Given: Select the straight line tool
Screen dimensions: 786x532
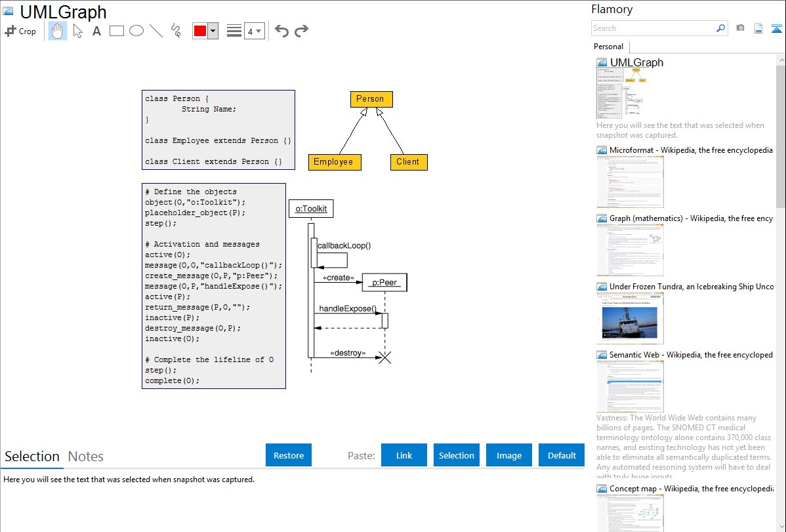Looking at the screenshot, I should pos(156,31).
